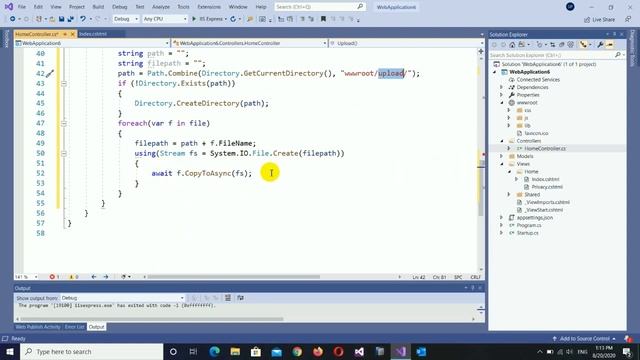Click the quick actions screwdriver icon on line 42

[x=49, y=73]
